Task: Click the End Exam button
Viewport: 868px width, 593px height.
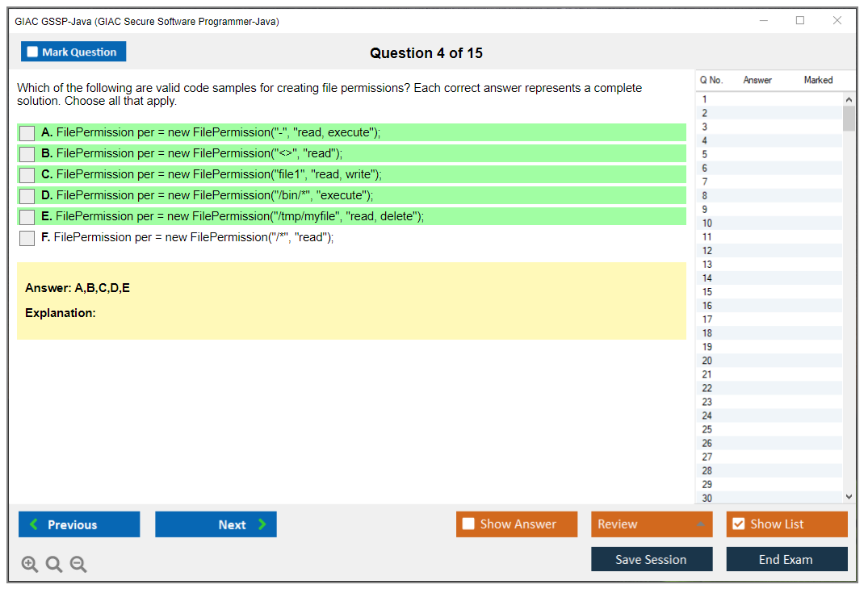Action: [x=786, y=558]
